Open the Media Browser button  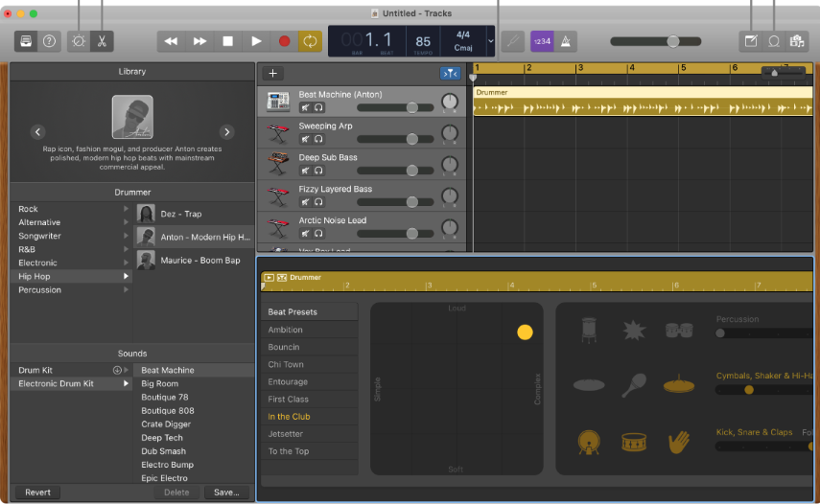(797, 41)
